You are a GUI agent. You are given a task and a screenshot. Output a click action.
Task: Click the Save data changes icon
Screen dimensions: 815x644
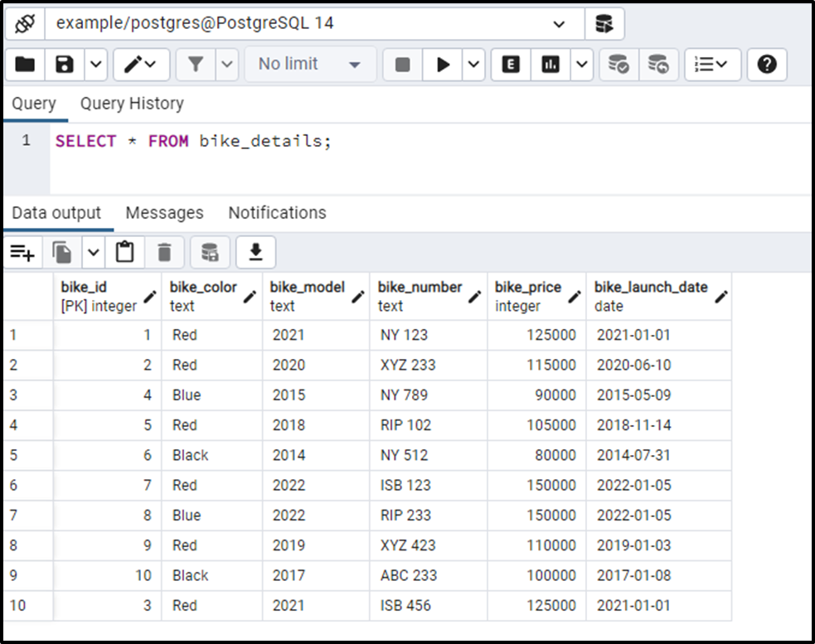pyautogui.click(x=210, y=253)
